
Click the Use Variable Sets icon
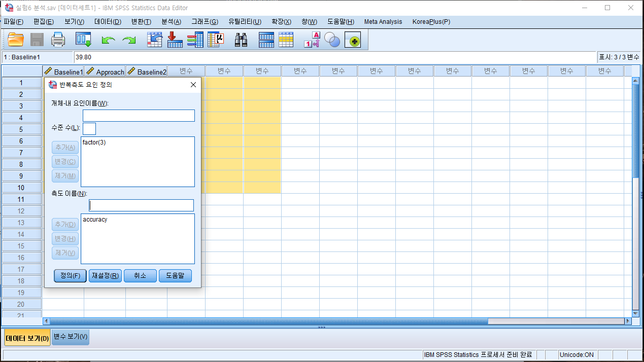(x=332, y=40)
